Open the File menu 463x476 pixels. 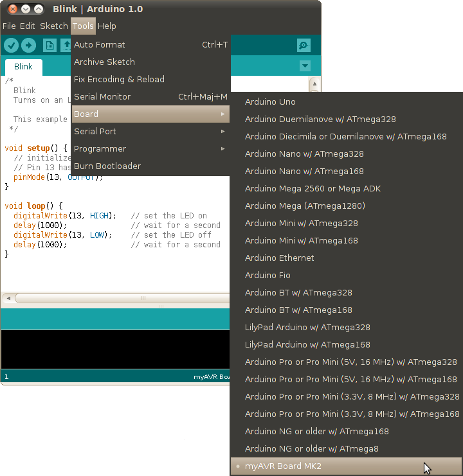[9, 26]
